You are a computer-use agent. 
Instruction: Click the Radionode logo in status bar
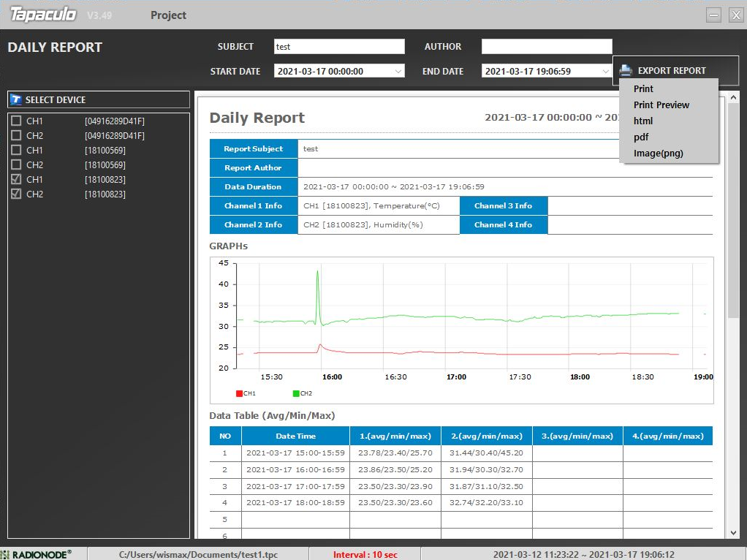click(37, 554)
